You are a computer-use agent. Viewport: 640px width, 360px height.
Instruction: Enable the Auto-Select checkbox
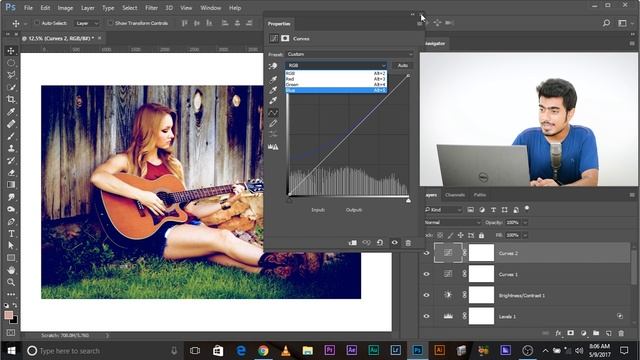point(37,23)
